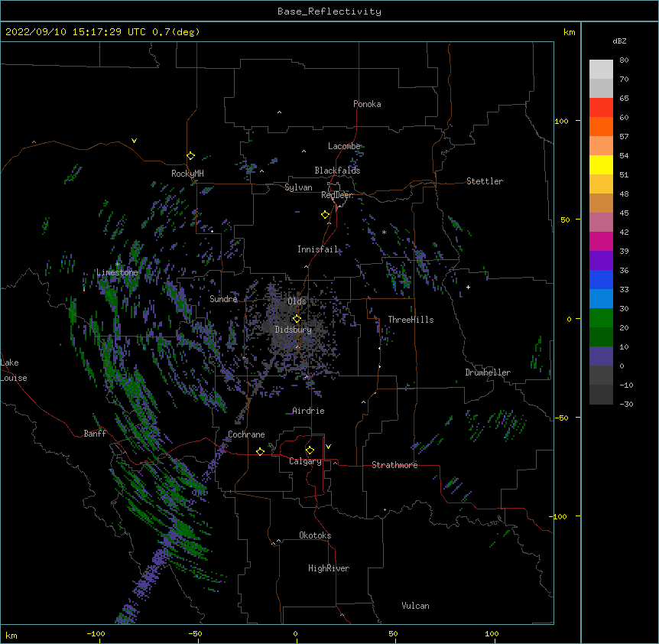Viewport: 659px width, 644px height.
Task: Select the light blue 33-30 dBZ legend swatch
Action: pyautogui.click(x=601, y=299)
